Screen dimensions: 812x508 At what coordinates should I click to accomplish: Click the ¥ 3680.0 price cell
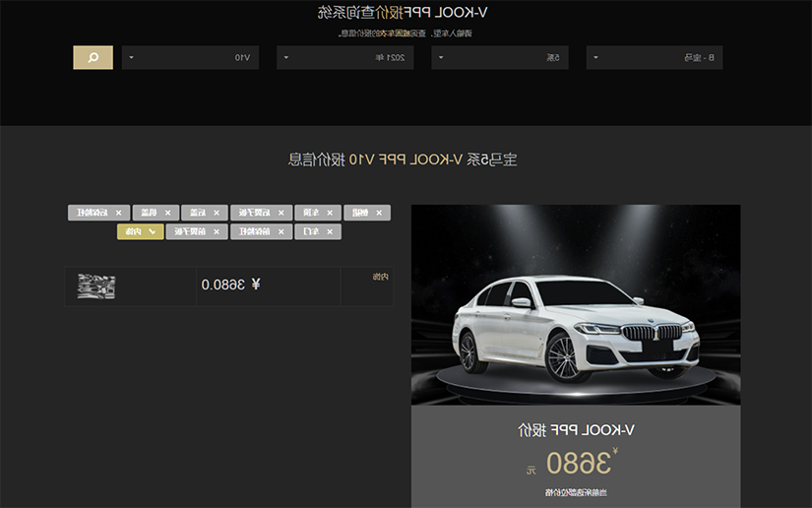(x=269, y=286)
